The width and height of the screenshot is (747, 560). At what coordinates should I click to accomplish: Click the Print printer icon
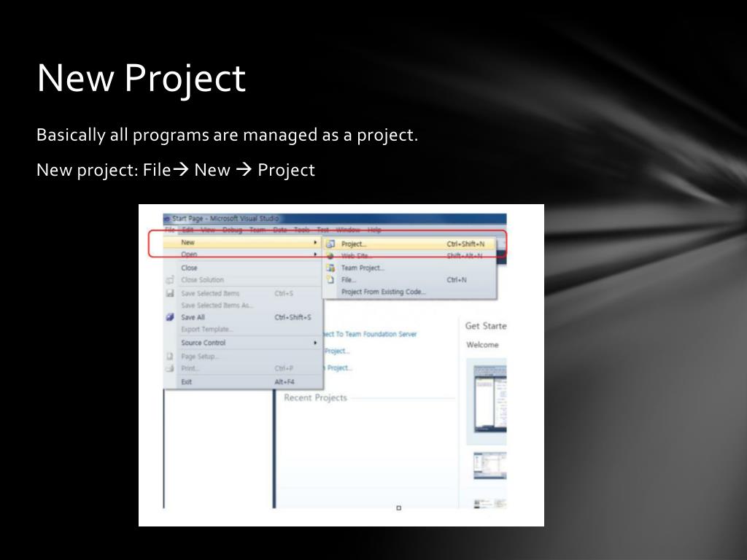pyautogui.click(x=169, y=368)
